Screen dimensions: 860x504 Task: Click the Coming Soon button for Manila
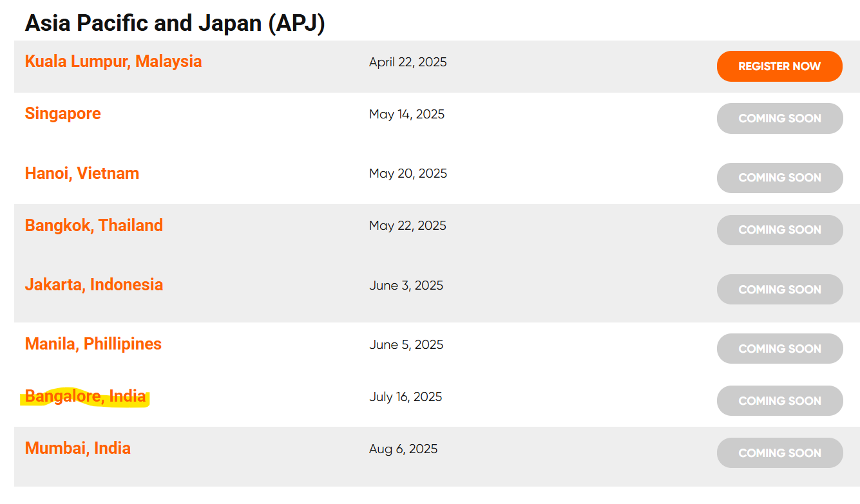pos(779,349)
